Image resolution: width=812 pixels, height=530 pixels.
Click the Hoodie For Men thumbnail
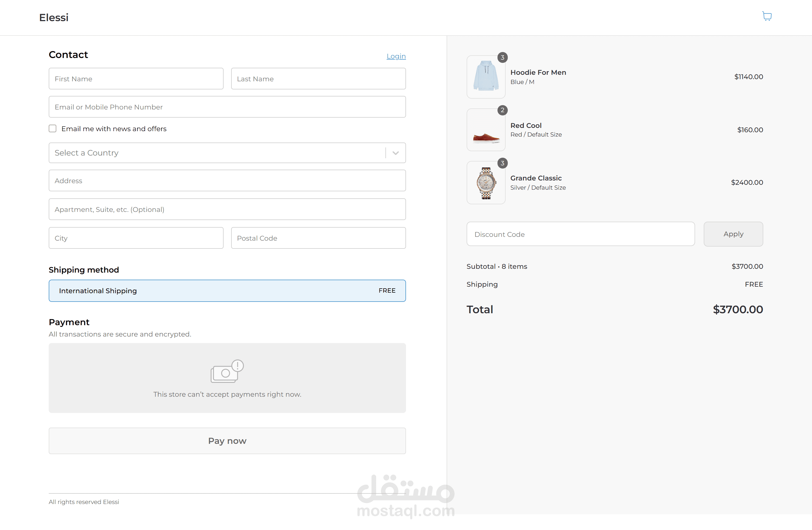(486, 77)
